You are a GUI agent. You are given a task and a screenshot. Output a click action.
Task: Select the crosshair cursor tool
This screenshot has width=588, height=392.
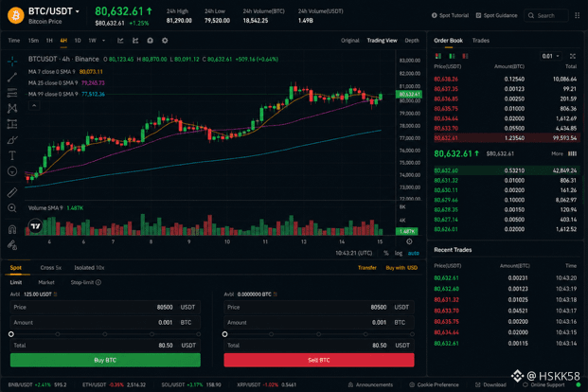tap(12, 62)
